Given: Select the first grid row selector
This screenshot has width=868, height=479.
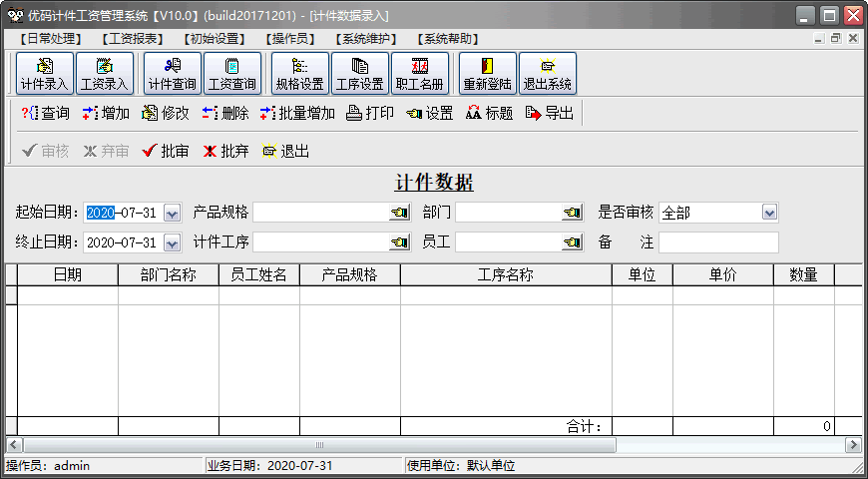Looking at the screenshot, I should (11, 295).
